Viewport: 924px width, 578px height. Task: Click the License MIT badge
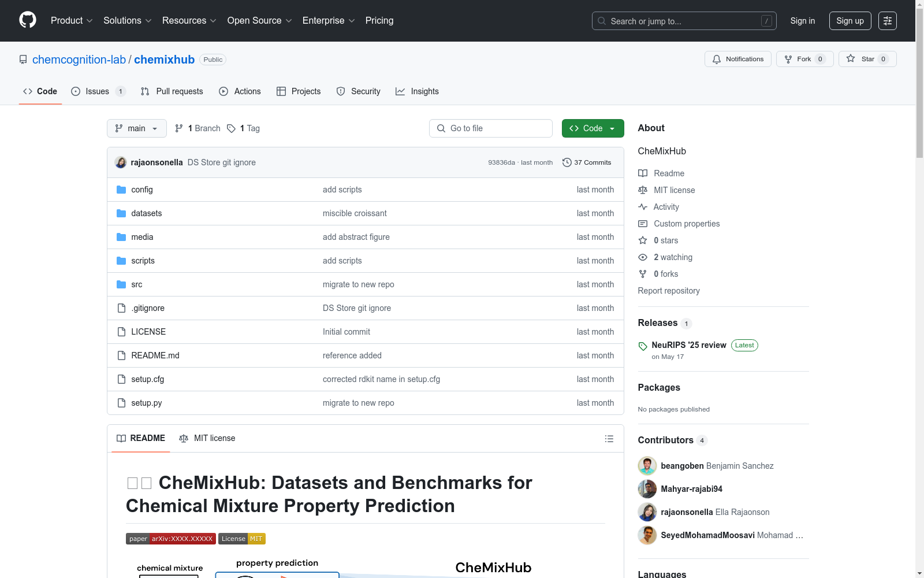tap(242, 539)
